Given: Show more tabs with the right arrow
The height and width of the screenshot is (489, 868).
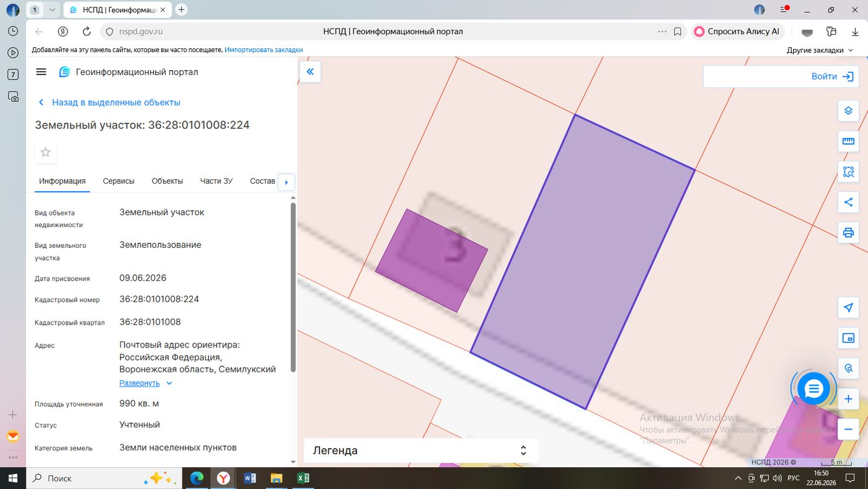Looking at the screenshot, I should (286, 182).
